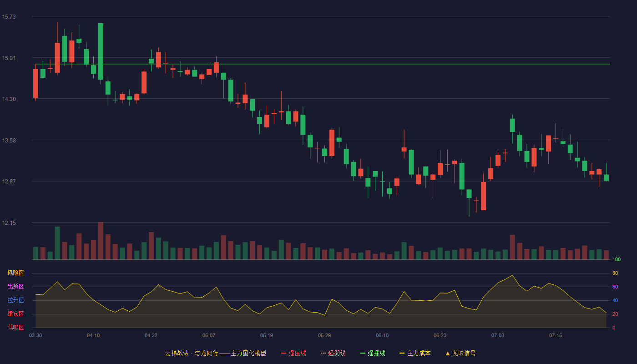Click the green horizontal support line on the chart
Image resolution: width=637 pixels, height=364 pixels.
(323, 64)
